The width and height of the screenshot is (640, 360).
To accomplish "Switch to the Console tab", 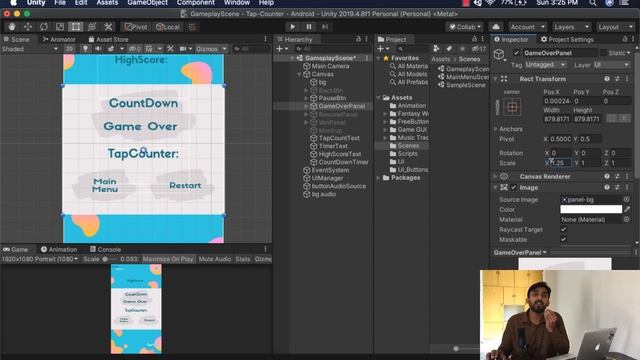I will (x=105, y=249).
